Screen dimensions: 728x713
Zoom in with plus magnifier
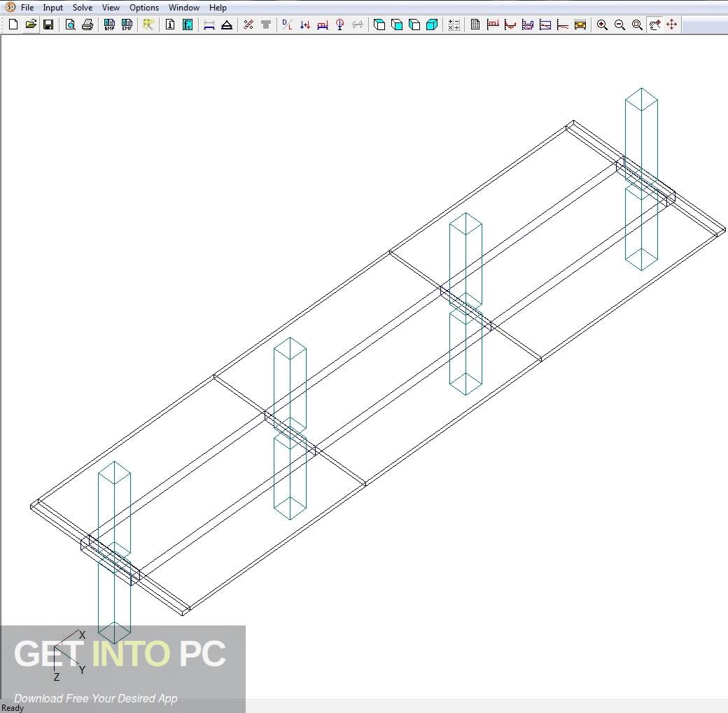(x=602, y=25)
